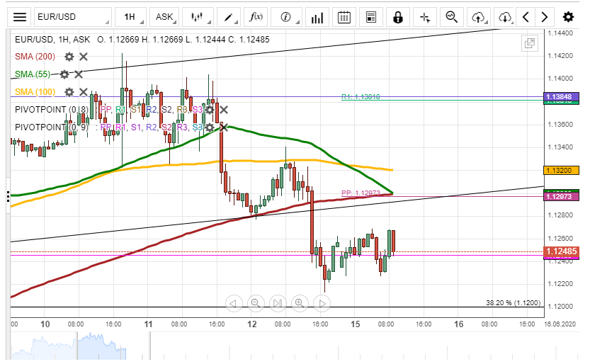The image size is (590, 364).
Task: Click the EUR/USD, 1H, ASK chart title
Action: (x=52, y=40)
